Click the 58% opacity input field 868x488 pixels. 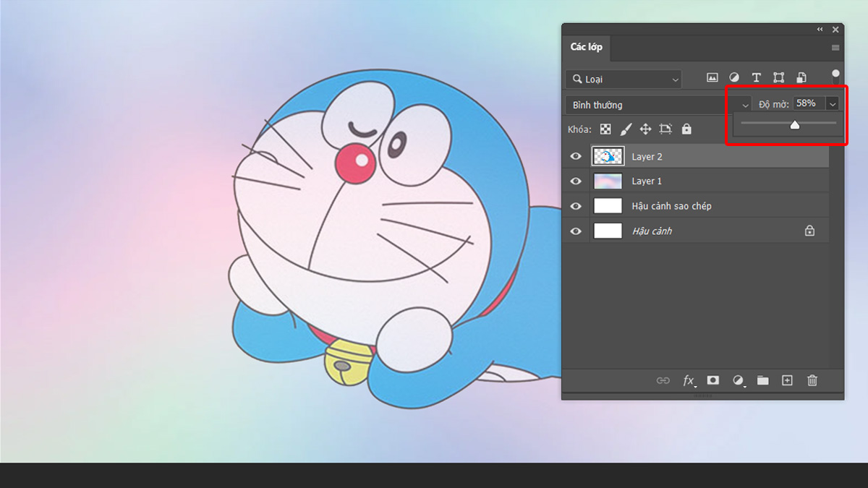809,103
